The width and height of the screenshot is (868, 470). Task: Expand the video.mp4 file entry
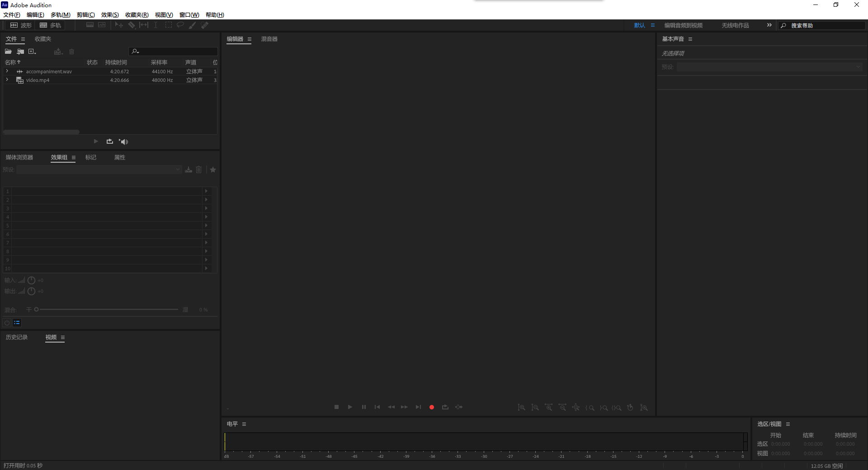tap(7, 80)
